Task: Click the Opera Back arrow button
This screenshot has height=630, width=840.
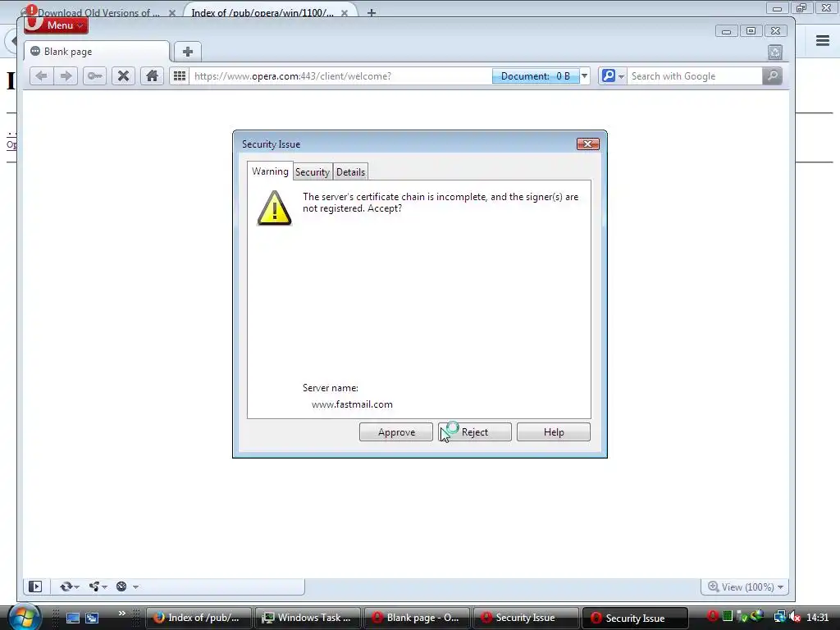Action: (x=41, y=76)
